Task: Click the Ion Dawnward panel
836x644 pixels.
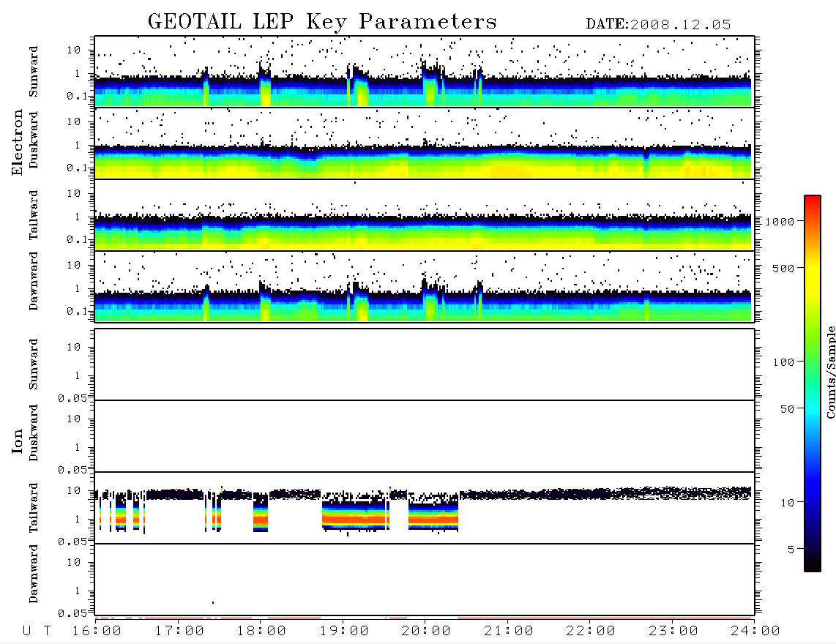Action: (x=425, y=580)
